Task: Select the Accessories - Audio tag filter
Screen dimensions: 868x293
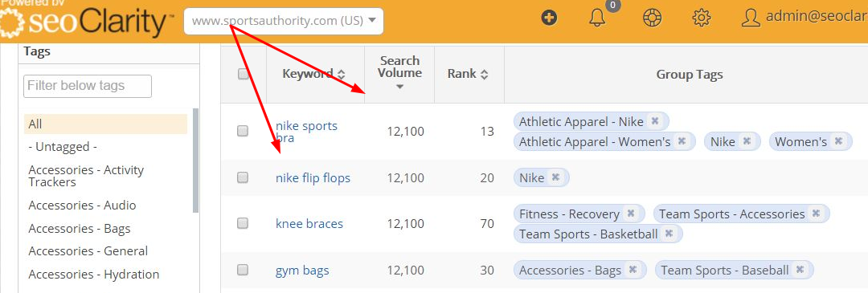Action: click(82, 206)
